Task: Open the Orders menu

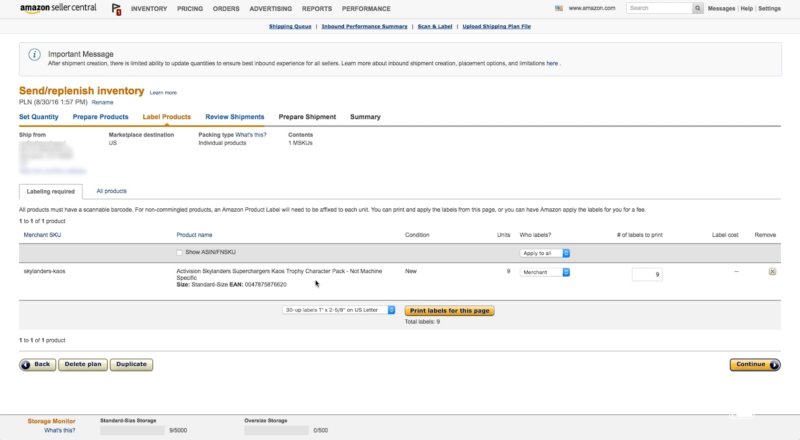Action: (x=226, y=9)
